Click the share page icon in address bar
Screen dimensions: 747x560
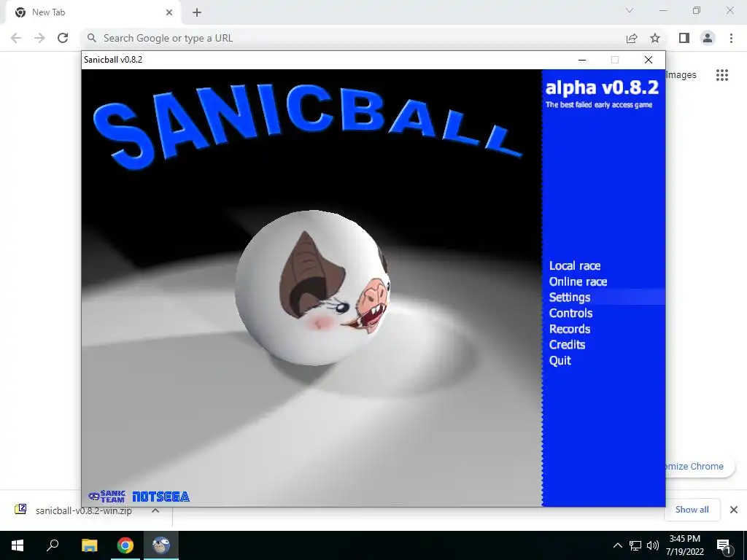(632, 38)
